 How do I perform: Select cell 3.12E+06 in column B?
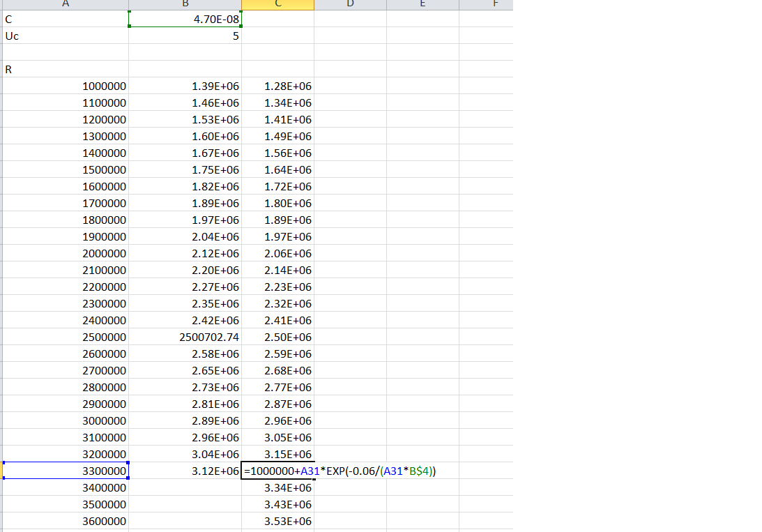[185, 471]
